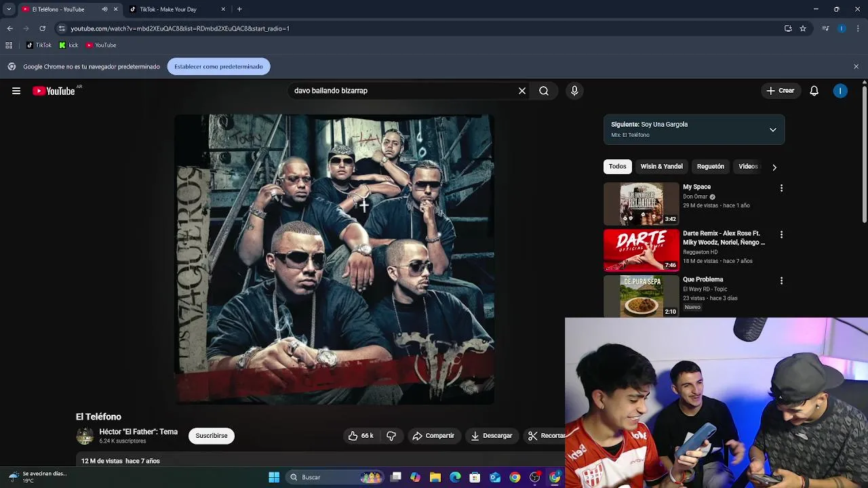Screen dimensions: 868x488
Task: Click the Descargar download button
Action: 492,436
